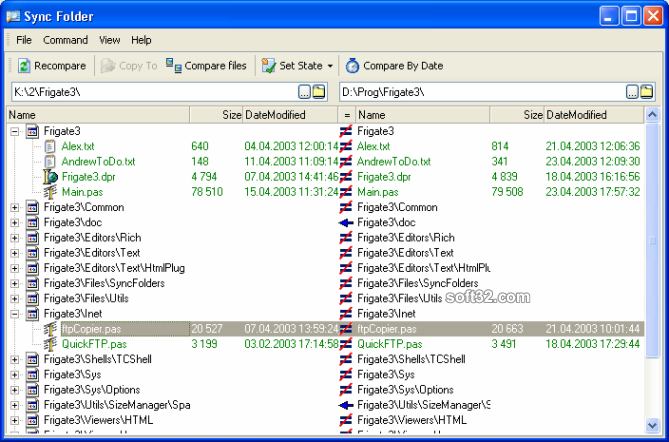Image resolution: width=669 pixels, height=442 pixels.
Task: Click in the D:\Prog\Frigate3\ path field
Action: (x=482, y=92)
